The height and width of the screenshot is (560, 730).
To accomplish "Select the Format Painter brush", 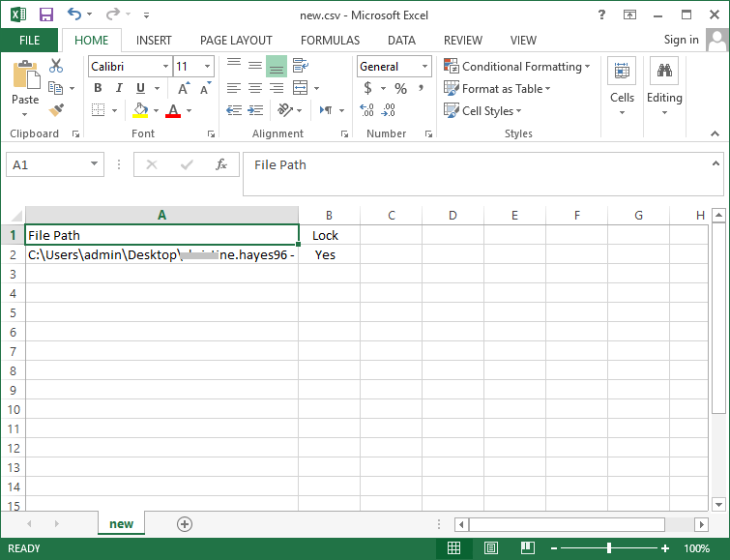I will [56, 110].
